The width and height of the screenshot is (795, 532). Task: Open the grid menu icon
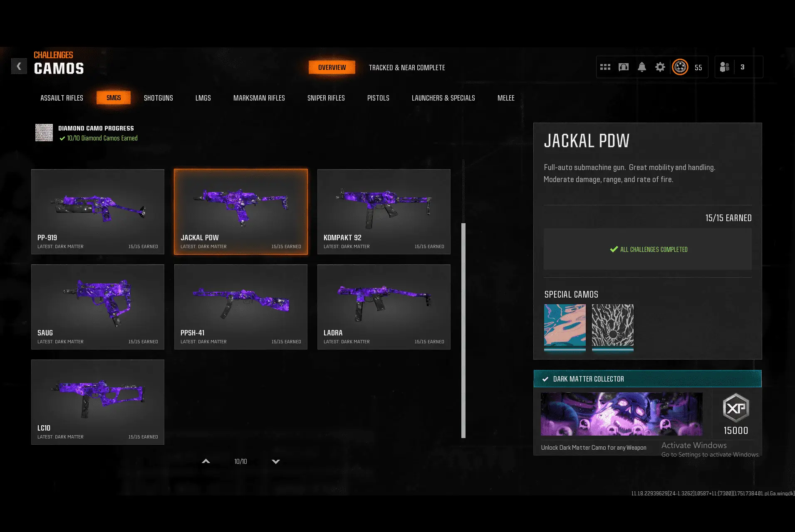(x=605, y=67)
